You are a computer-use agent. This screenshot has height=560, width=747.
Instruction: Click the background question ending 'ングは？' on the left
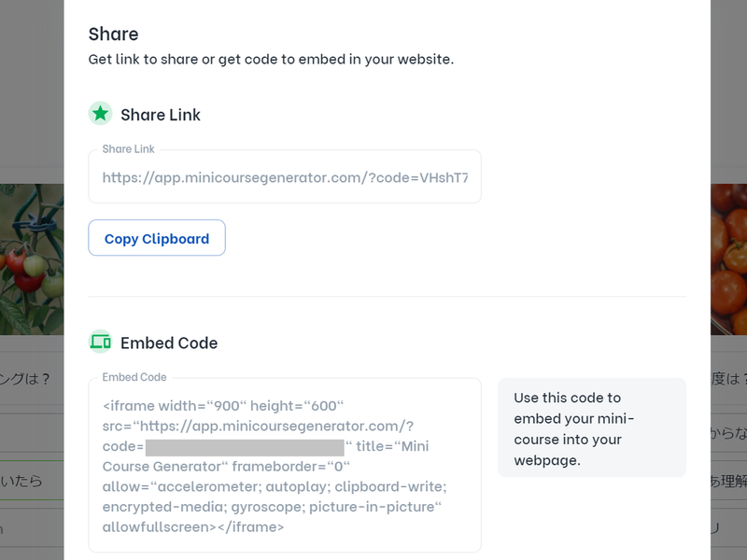25,379
